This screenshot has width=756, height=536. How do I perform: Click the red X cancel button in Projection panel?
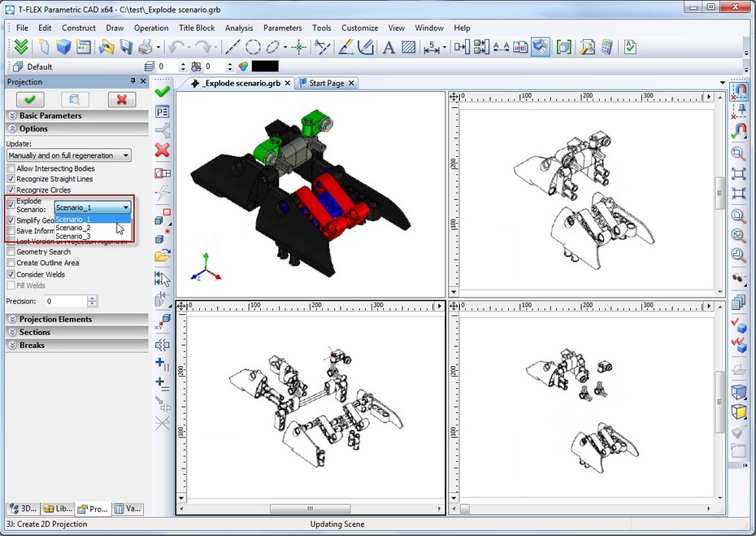121,99
